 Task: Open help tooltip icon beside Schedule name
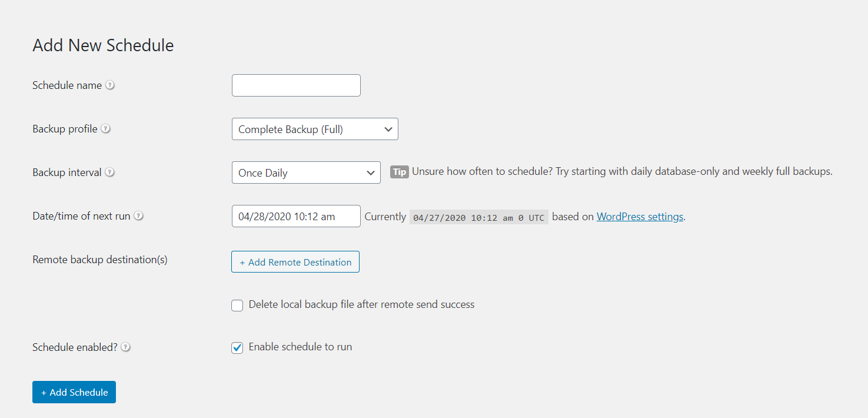pos(110,85)
